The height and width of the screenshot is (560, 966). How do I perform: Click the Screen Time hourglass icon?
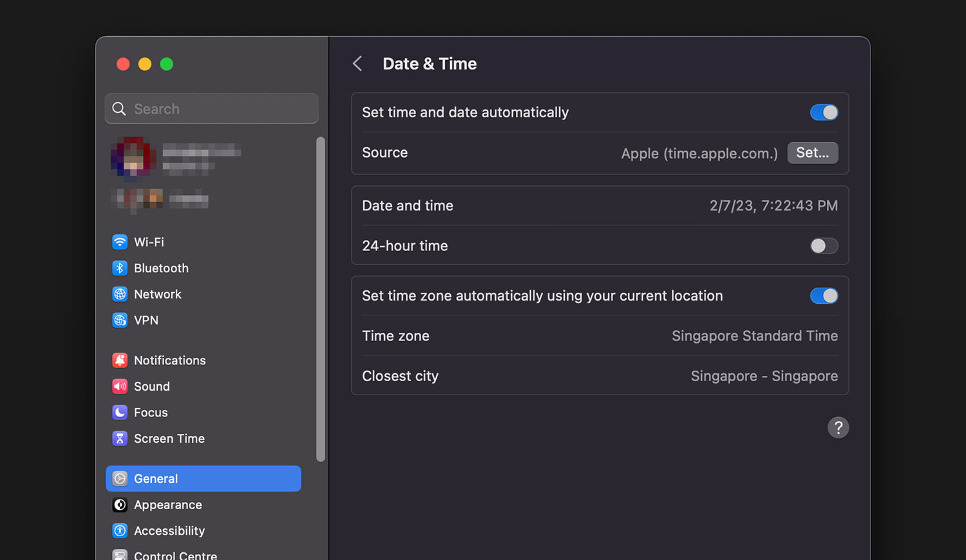tap(120, 438)
